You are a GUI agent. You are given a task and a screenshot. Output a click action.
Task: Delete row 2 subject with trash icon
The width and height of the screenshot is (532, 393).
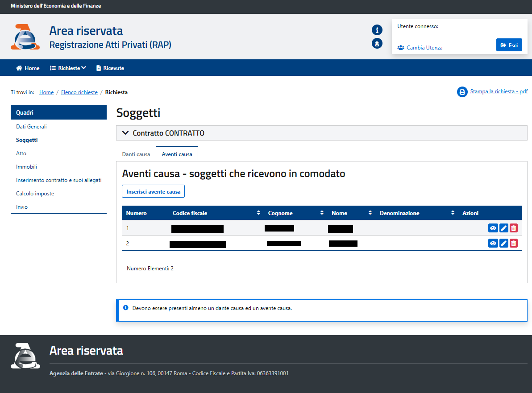point(514,243)
